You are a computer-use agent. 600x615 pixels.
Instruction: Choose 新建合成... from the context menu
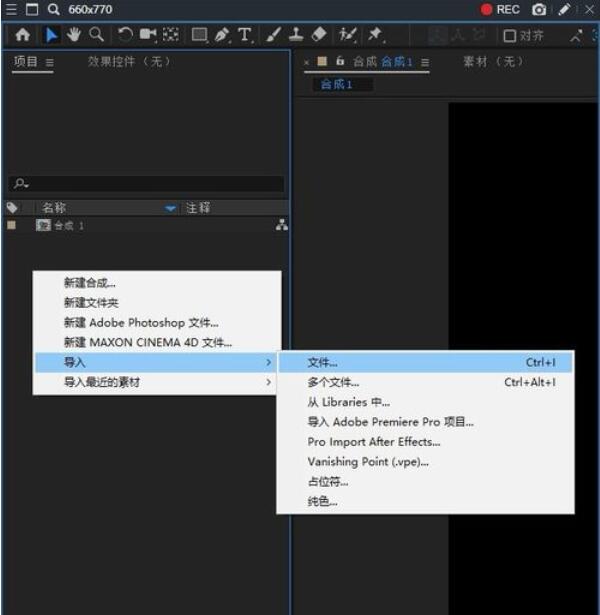(x=157, y=283)
